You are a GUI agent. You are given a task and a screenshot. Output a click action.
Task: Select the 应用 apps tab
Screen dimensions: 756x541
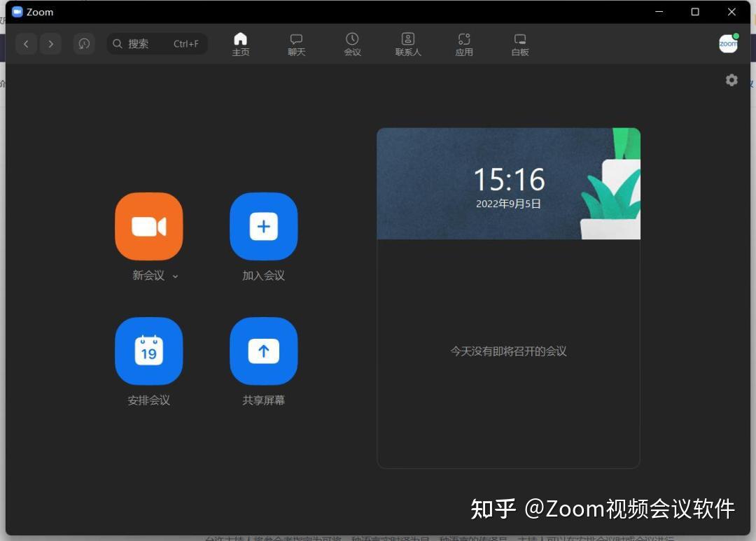(464, 44)
